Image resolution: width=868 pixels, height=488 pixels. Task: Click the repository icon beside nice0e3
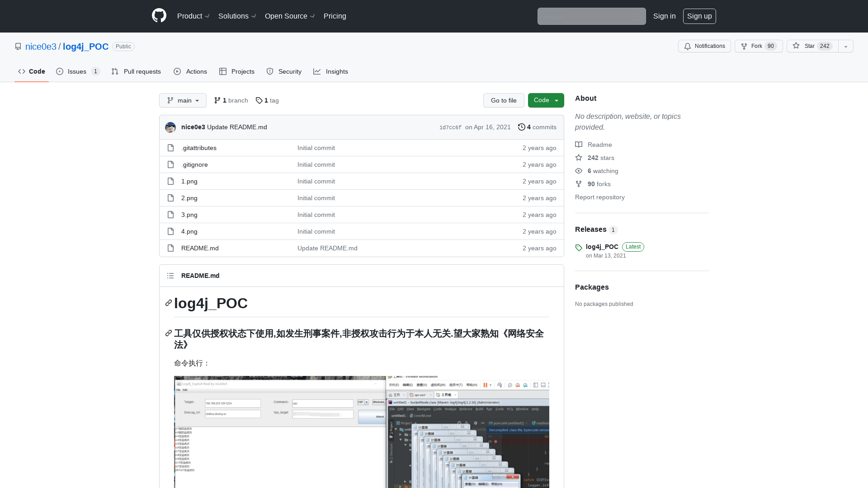(18, 47)
